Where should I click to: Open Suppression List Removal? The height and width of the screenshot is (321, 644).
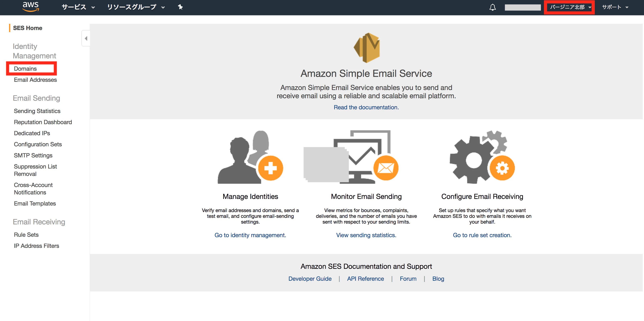35,170
